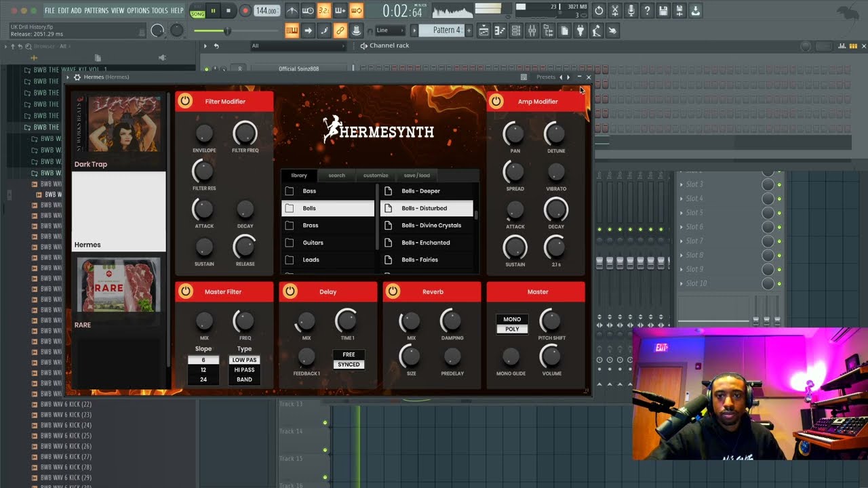Screen dimensions: 868x488
Task: Open the Piano roll view icon
Action: (x=500, y=30)
